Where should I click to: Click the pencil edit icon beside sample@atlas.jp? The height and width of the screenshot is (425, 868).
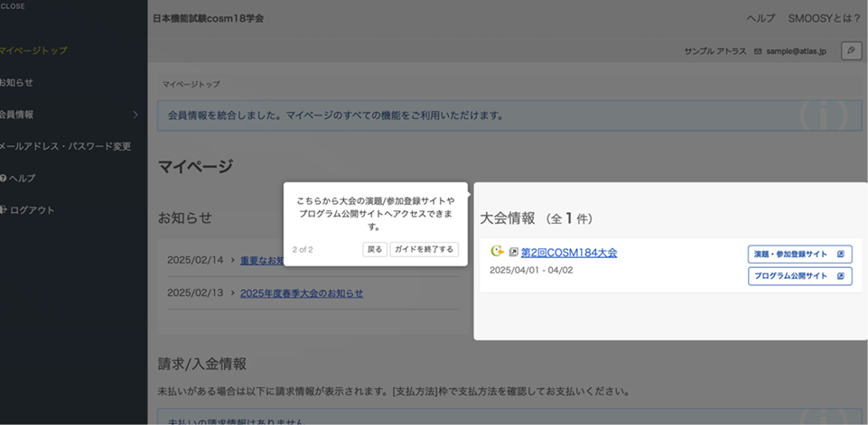coord(852,51)
